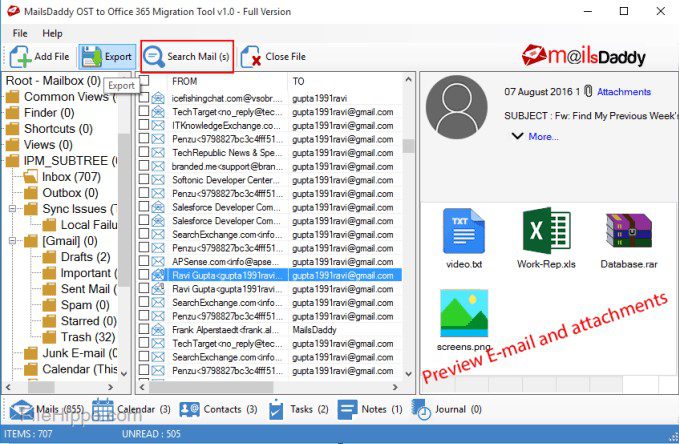This screenshot has height=444, width=679.
Task: Click the Drafts (2) folder icon
Action: (49, 257)
